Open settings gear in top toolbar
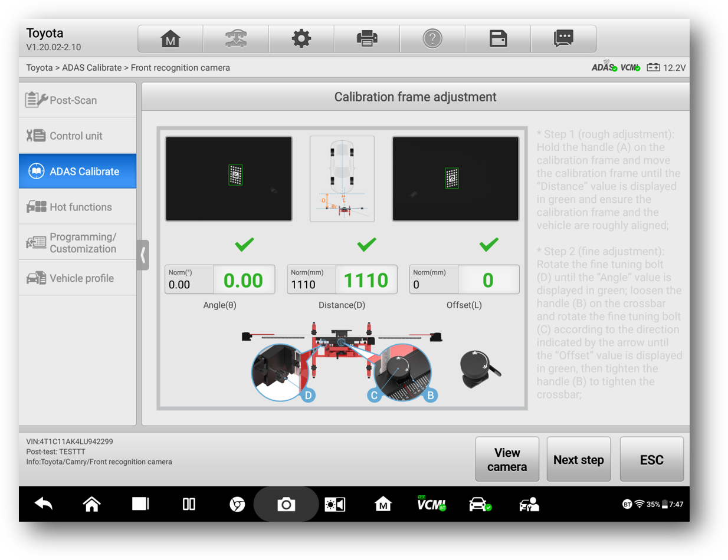This screenshot has width=728, height=560. click(x=301, y=39)
